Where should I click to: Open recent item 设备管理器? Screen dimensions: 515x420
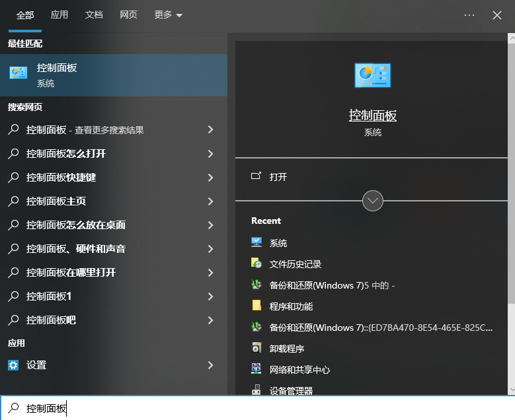291,390
